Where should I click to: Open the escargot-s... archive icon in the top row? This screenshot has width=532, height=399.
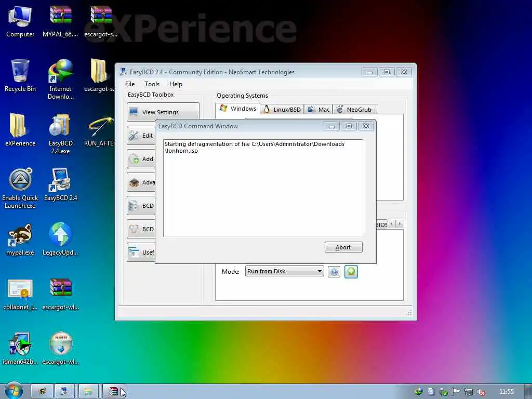click(x=101, y=21)
